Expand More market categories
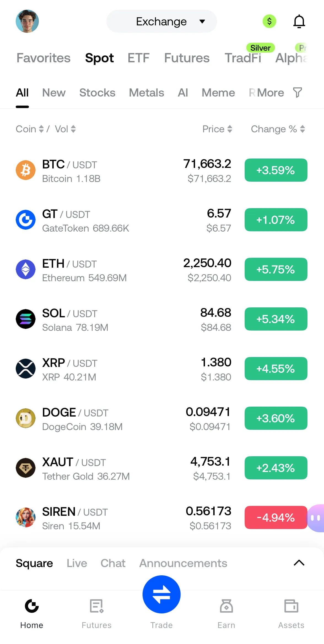 pos(270,93)
